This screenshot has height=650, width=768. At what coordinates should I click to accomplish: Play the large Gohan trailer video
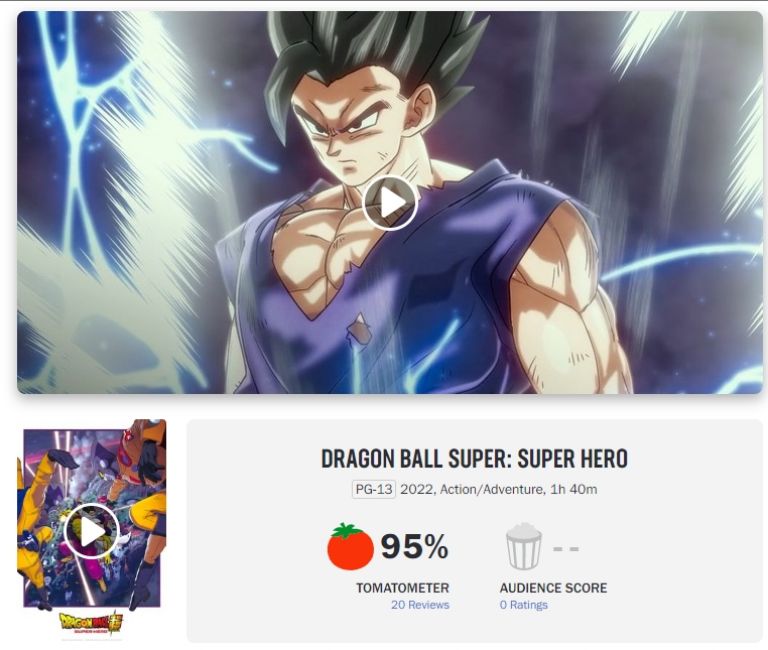[x=390, y=202]
